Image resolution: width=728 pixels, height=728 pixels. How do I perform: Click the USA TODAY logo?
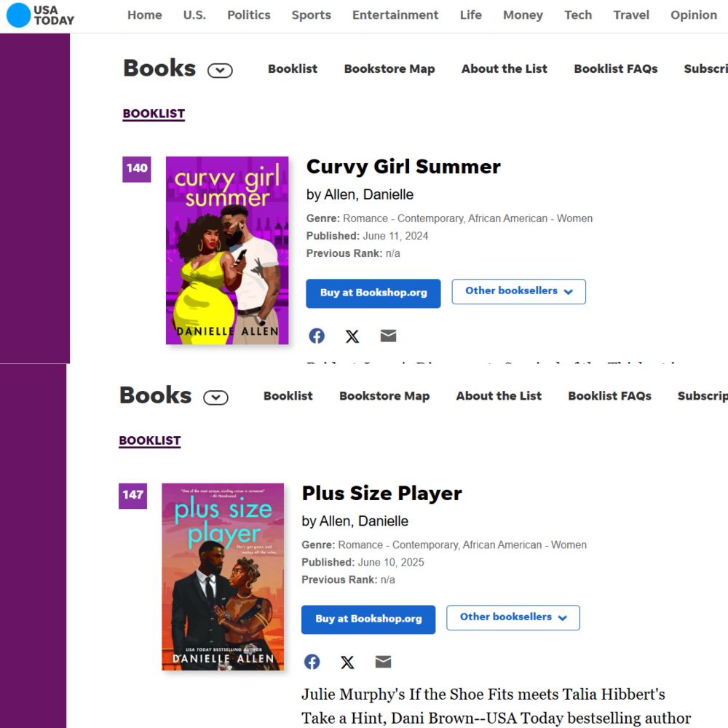(40, 15)
